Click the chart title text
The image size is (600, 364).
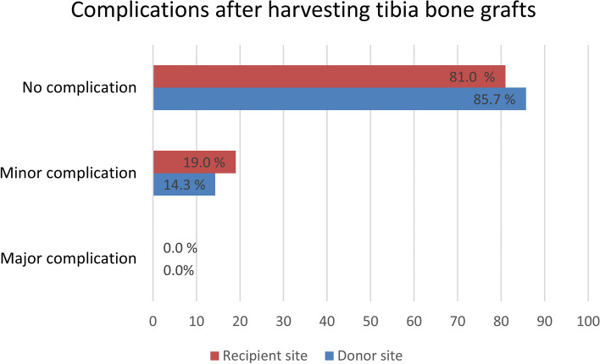click(299, 15)
